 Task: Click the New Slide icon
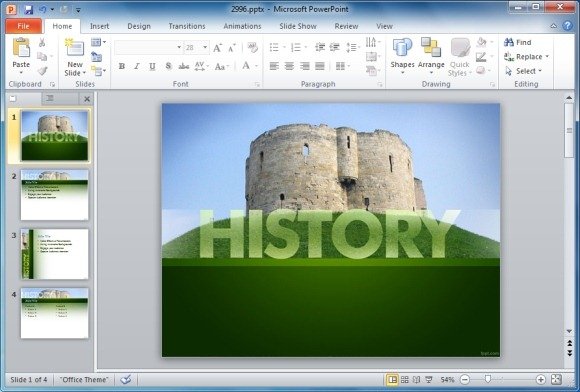74,48
